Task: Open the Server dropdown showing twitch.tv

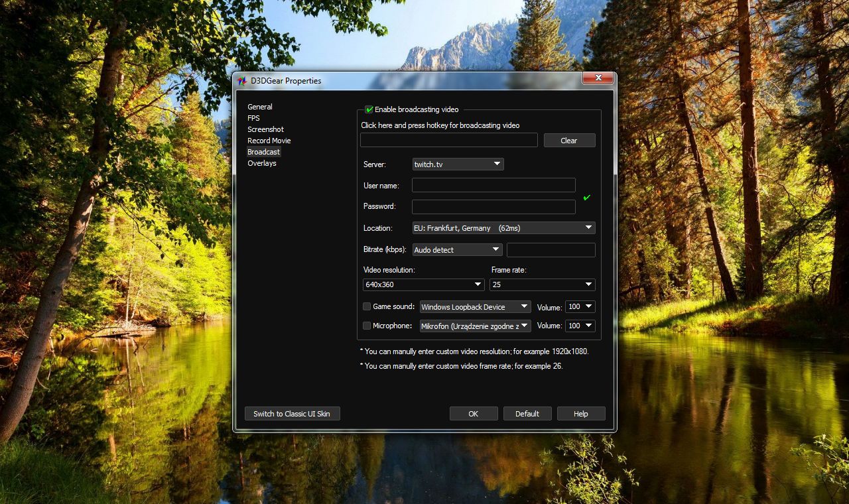Action: (458, 164)
